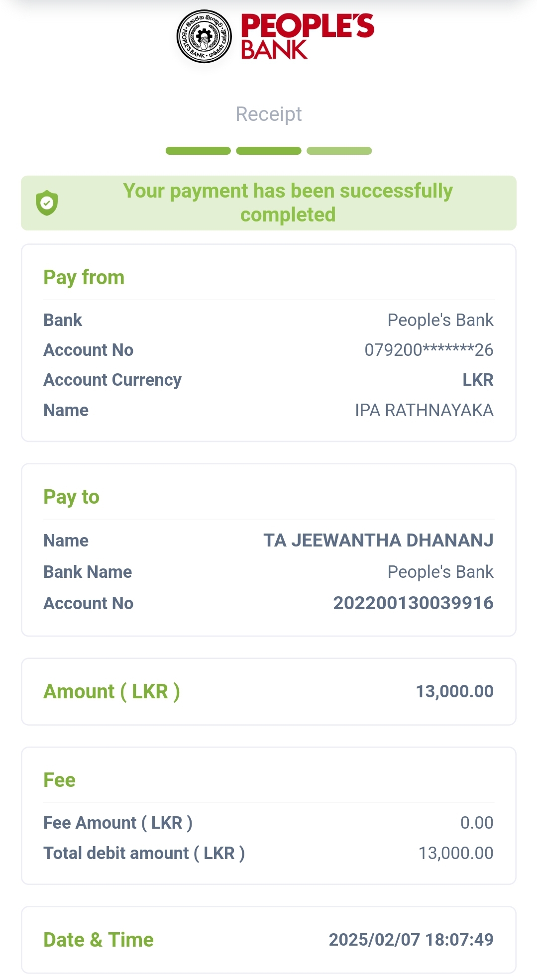
Task: Click the red People's Bank wordmark
Action: (x=307, y=36)
